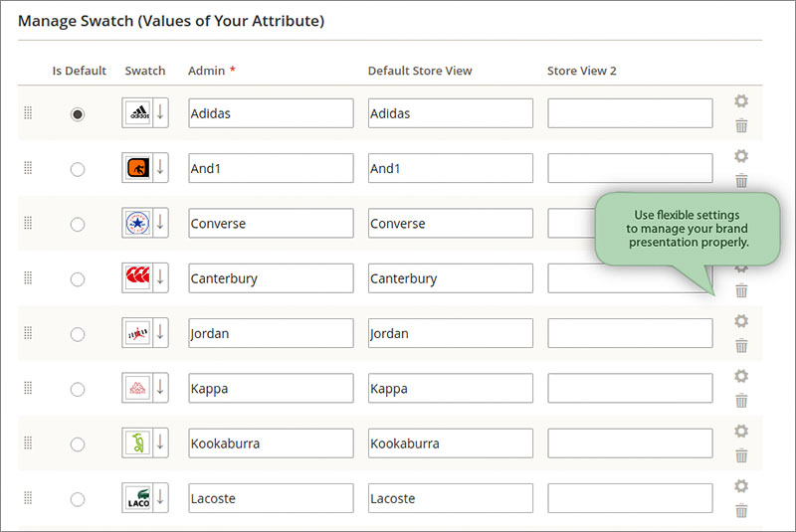Click the Kappa logo swatch image
The image size is (796, 532).
click(137, 388)
